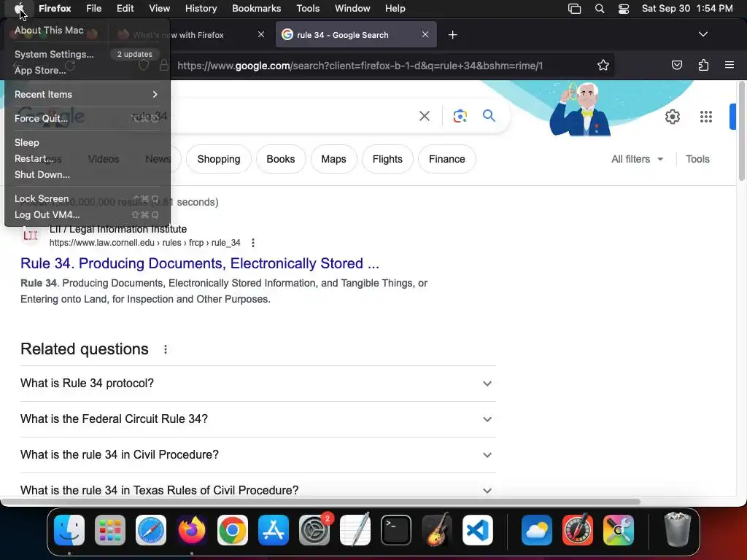747x560 pixels.
Task: Open the Firefox extensions puzzle icon
Action: (703, 65)
